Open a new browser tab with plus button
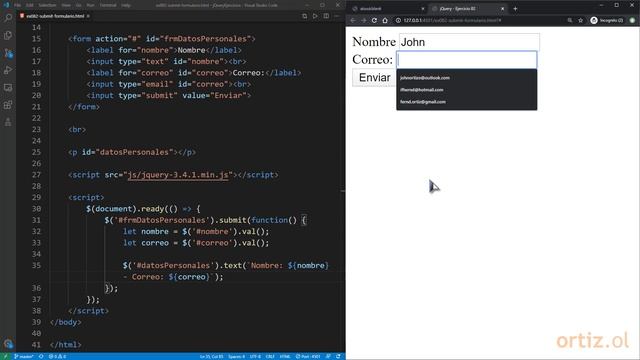The image size is (640, 360). [x=515, y=9]
